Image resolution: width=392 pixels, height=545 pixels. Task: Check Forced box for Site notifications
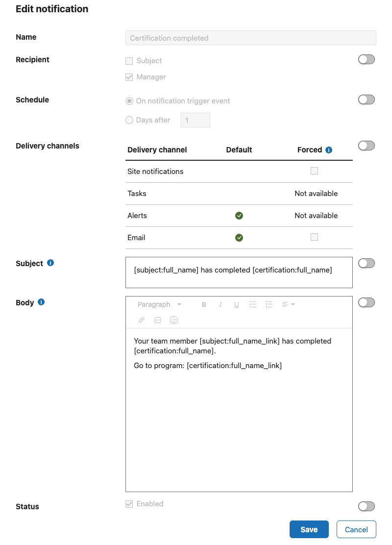click(x=314, y=171)
